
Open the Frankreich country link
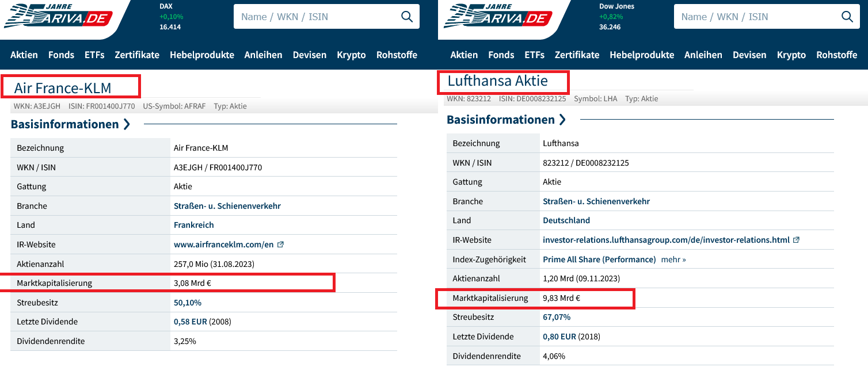[x=193, y=224]
